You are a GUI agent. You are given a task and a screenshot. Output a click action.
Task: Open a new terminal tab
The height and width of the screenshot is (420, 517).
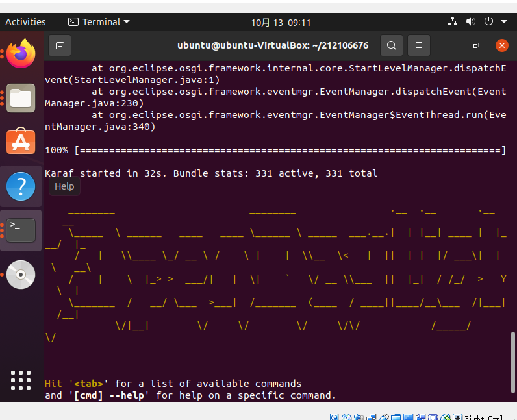60,45
